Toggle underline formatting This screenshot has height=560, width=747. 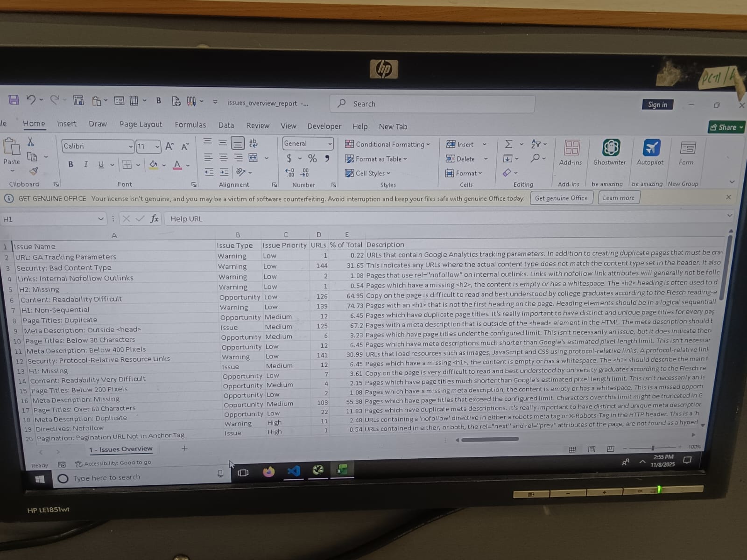click(101, 164)
